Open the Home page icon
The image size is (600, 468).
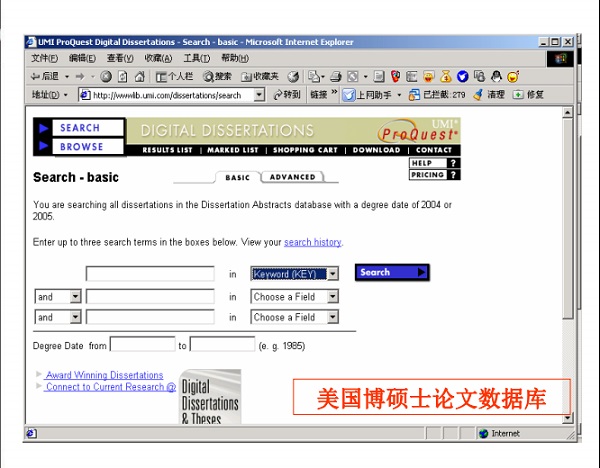coord(139,77)
